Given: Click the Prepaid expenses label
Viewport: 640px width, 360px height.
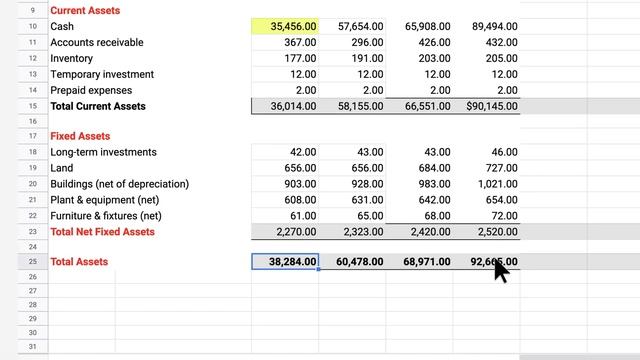Looking at the screenshot, I should [x=91, y=90].
